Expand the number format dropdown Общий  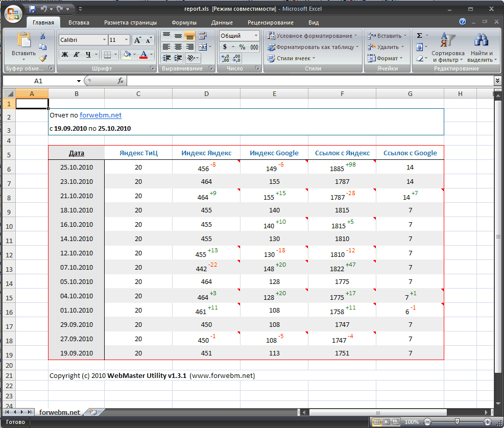[256, 36]
